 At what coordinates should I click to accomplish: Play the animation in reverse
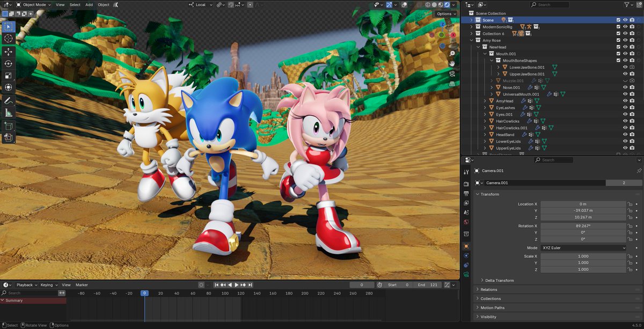tap(230, 285)
